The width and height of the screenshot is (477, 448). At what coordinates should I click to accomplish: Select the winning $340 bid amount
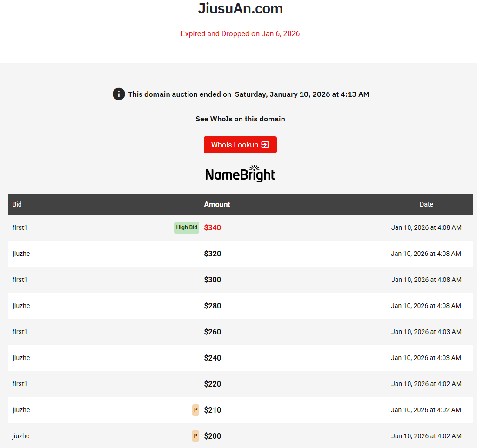[212, 227]
